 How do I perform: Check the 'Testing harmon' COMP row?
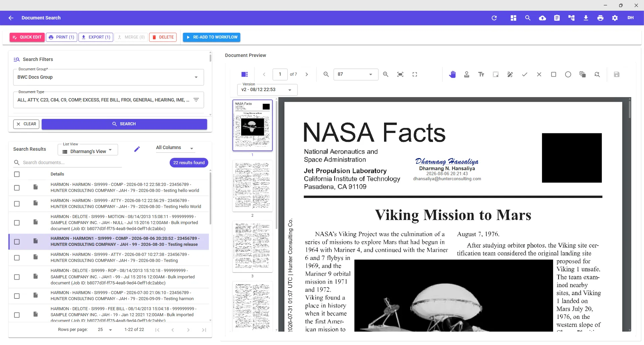click(17, 296)
